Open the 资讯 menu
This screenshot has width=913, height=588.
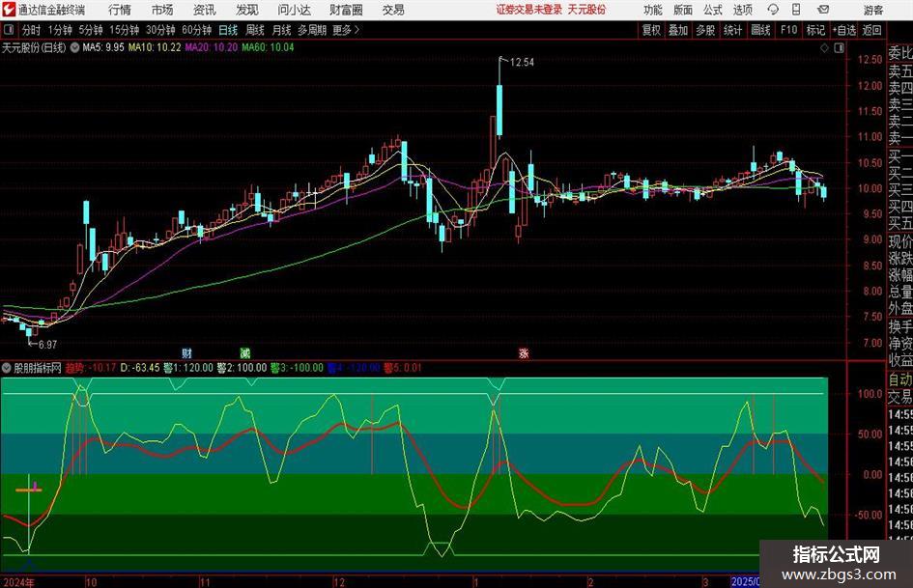[x=205, y=10]
